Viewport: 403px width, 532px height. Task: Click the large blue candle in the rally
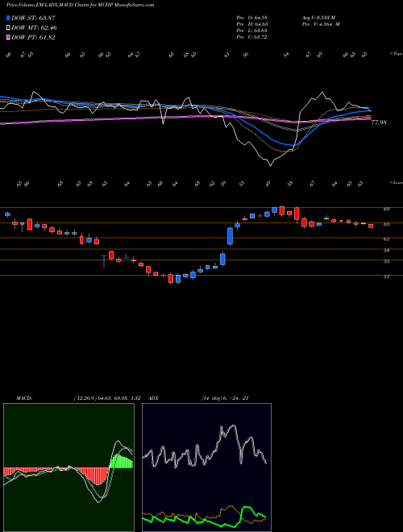pyautogui.click(x=230, y=236)
